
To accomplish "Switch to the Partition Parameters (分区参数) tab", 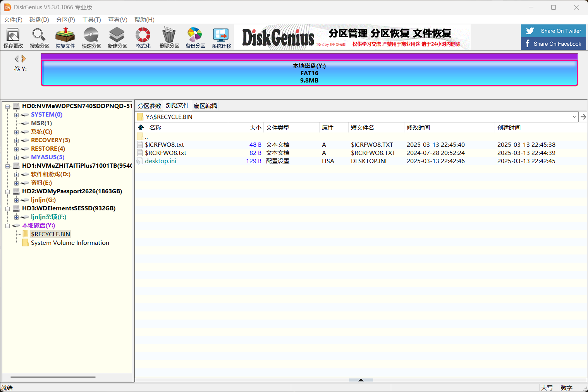I will 150,106.
